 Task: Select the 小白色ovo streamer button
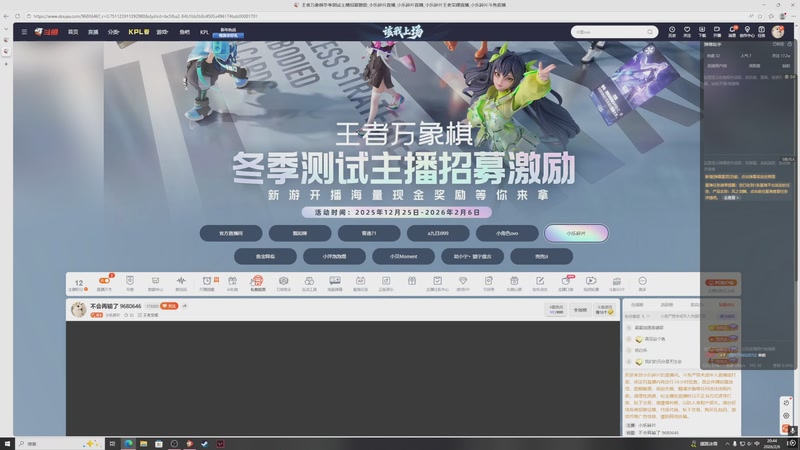pos(507,233)
